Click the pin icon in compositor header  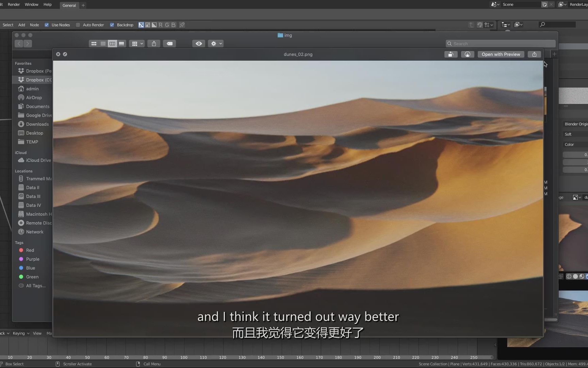[182, 25]
